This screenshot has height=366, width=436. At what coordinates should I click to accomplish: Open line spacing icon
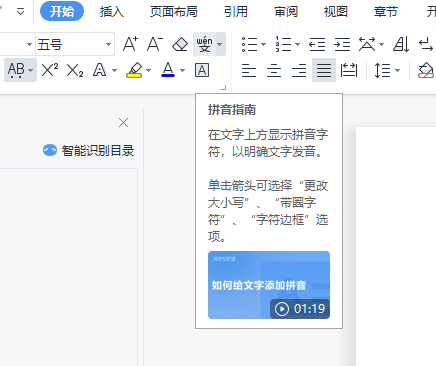(382, 70)
